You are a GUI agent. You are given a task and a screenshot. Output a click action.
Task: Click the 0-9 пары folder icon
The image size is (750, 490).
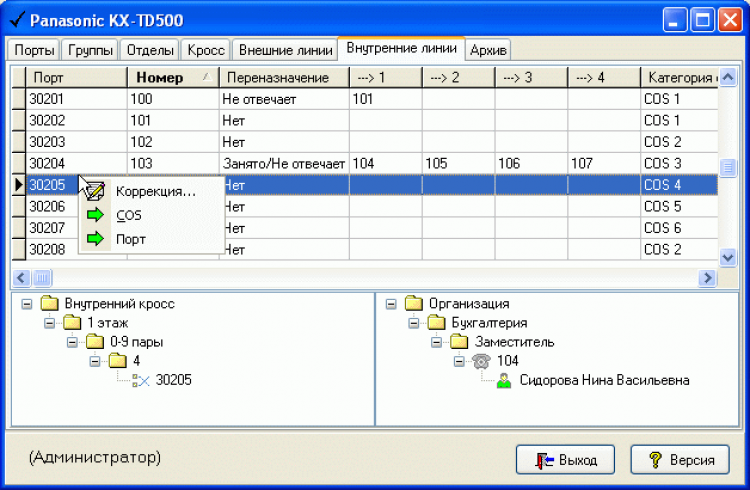pos(95,341)
